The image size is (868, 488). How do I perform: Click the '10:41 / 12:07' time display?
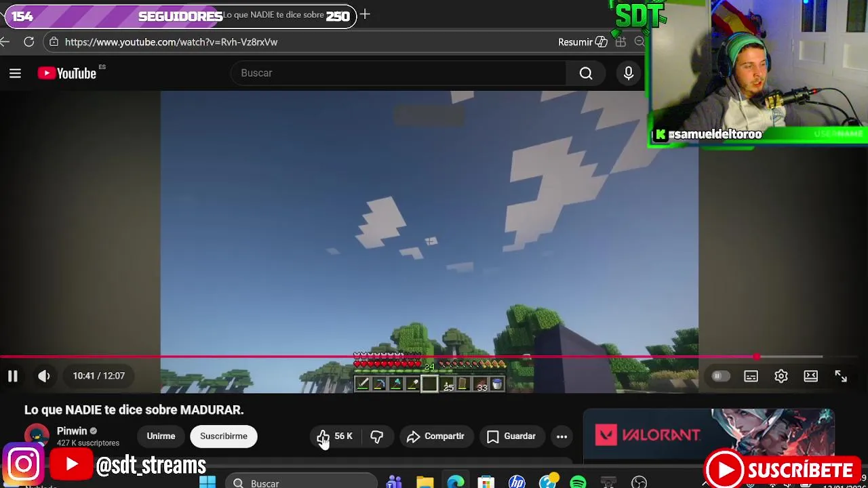tap(99, 375)
